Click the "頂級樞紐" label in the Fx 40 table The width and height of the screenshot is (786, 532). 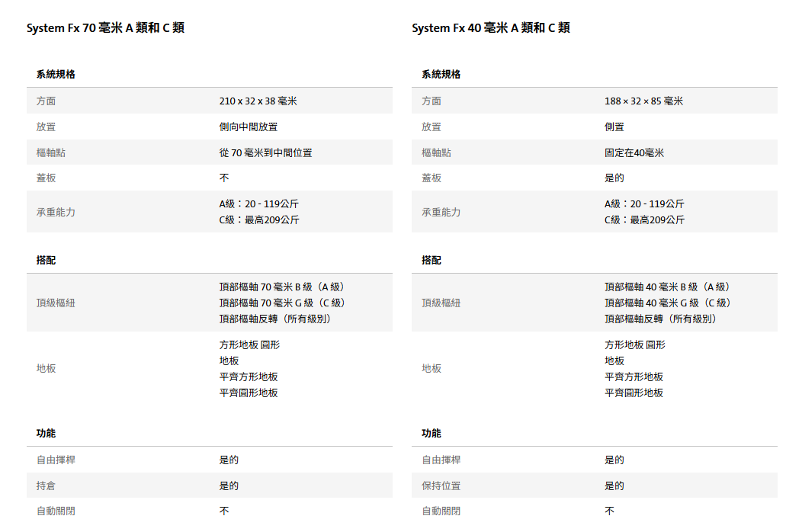[x=441, y=303]
